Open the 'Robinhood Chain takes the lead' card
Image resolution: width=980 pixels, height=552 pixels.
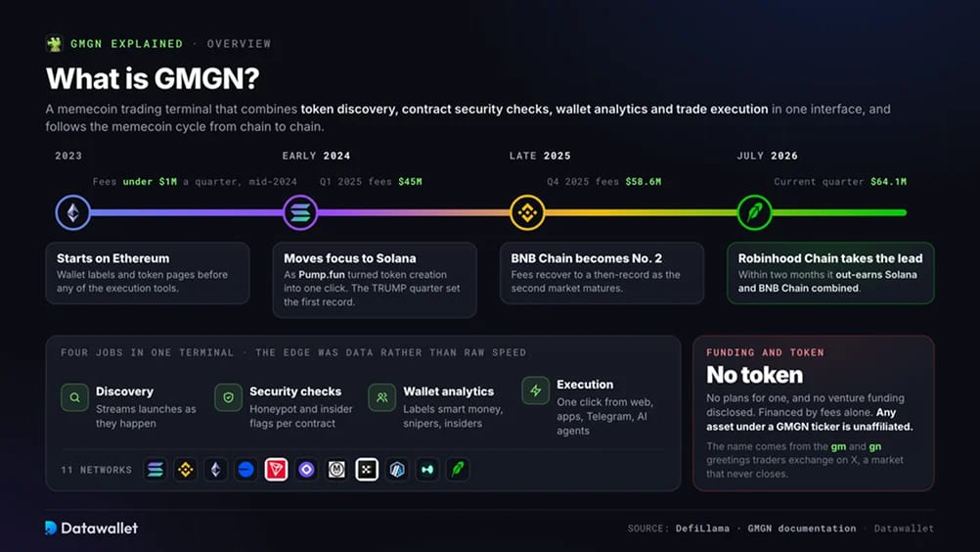click(830, 273)
